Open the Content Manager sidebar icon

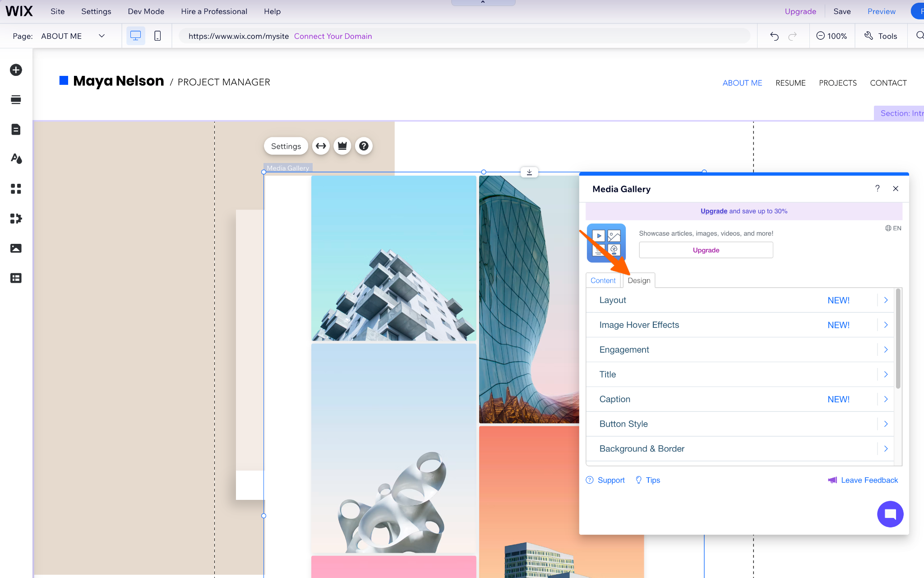tap(16, 278)
